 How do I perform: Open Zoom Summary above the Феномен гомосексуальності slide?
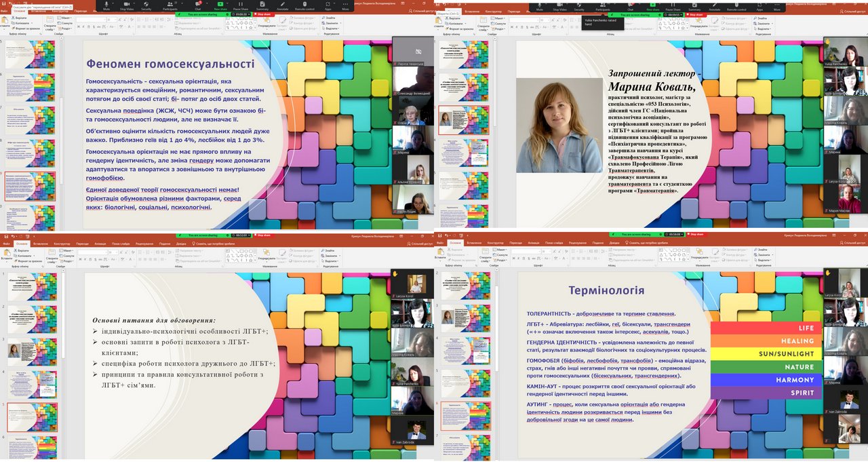pos(263,5)
